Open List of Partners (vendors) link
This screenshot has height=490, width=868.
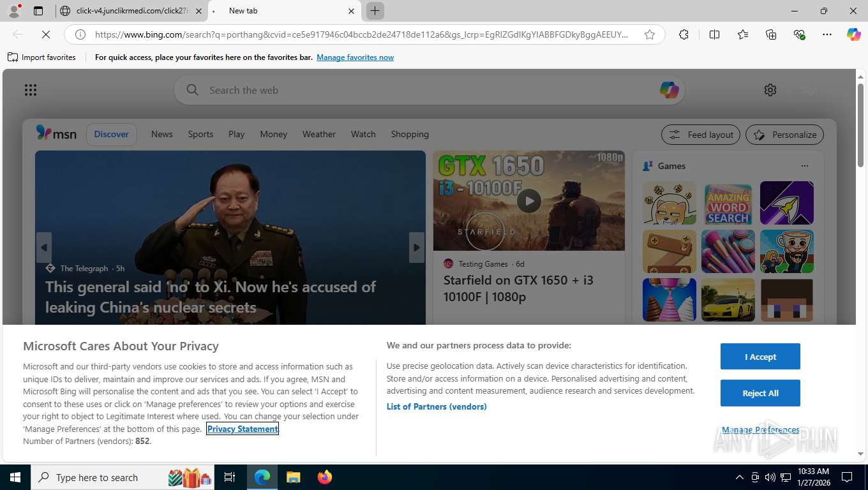[437, 406]
